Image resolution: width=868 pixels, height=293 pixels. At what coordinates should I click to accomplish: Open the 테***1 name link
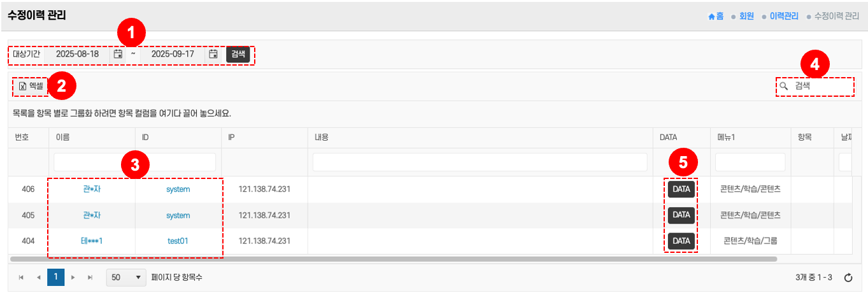click(92, 241)
